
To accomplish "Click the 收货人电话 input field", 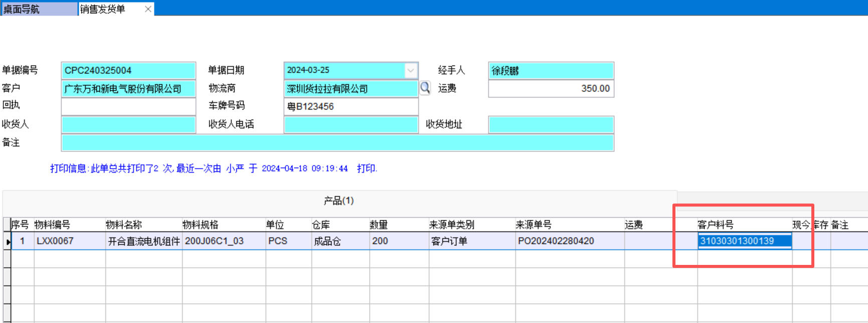I will click(351, 124).
